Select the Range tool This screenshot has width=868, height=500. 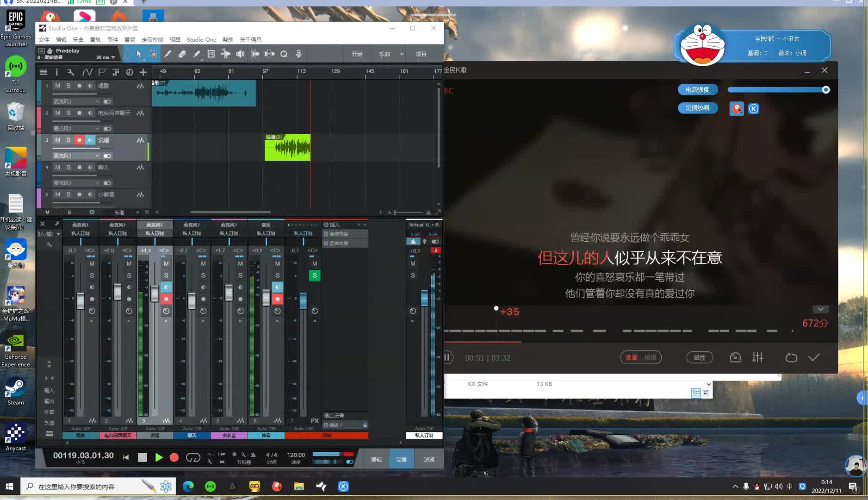(x=153, y=54)
